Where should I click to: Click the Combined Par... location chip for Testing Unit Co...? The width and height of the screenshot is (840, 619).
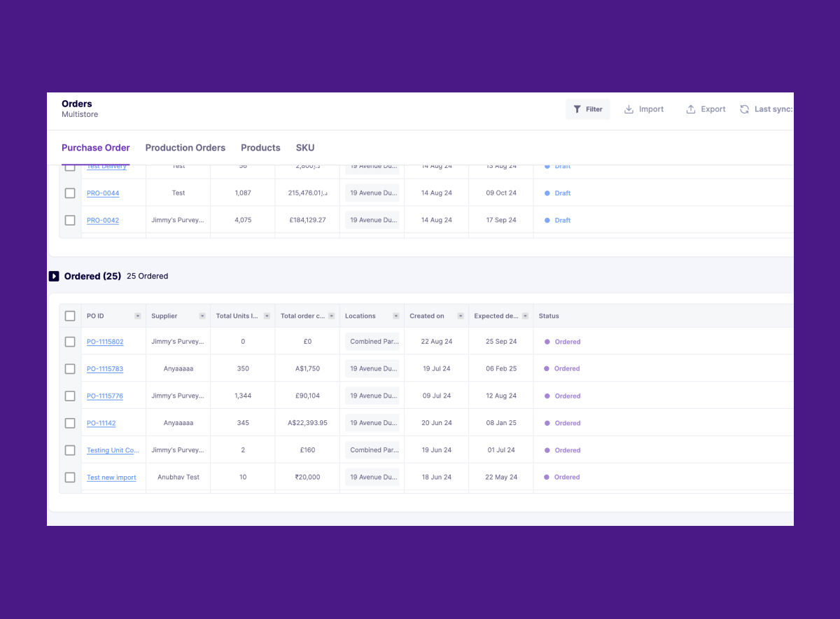(372, 450)
